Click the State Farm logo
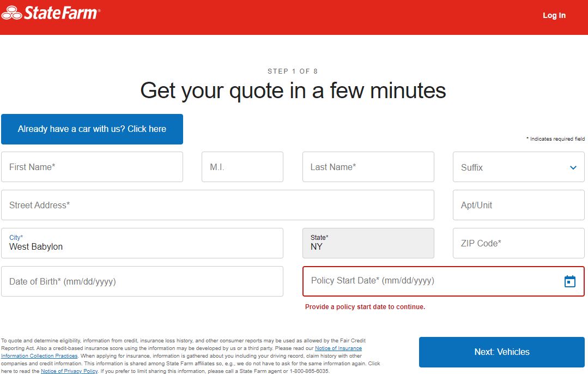588x374 pixels. point(51,13)
